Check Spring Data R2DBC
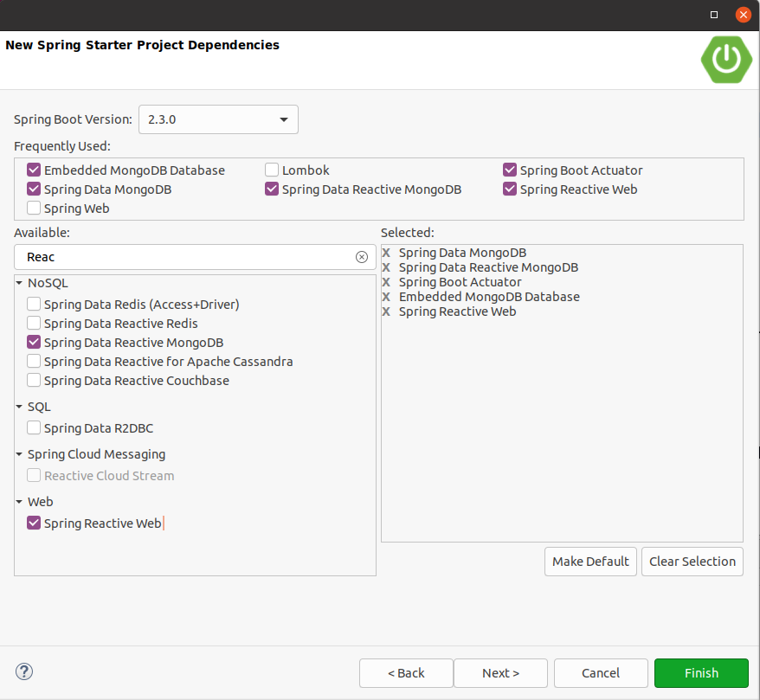The image size is (760, 700). coord(34,427)
